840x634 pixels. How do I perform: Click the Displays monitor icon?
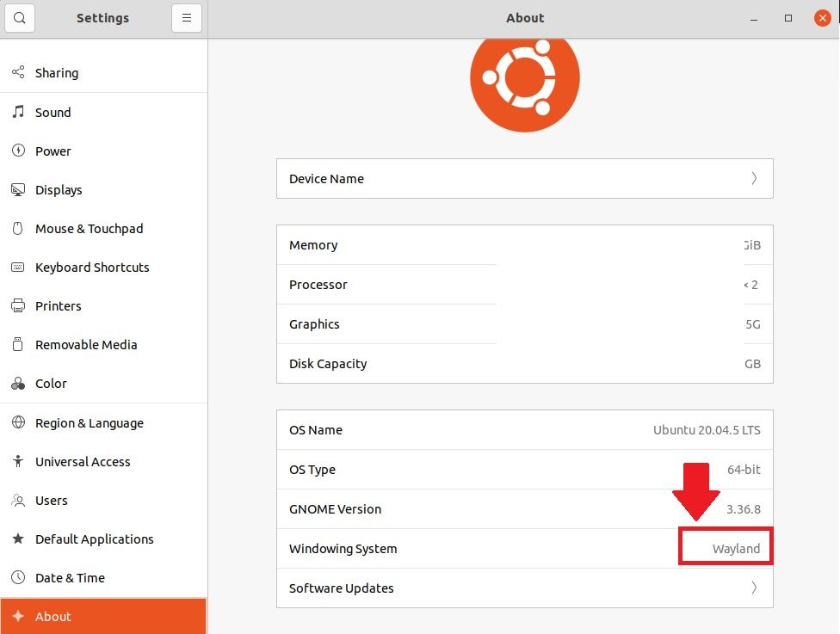coord(18,189)
